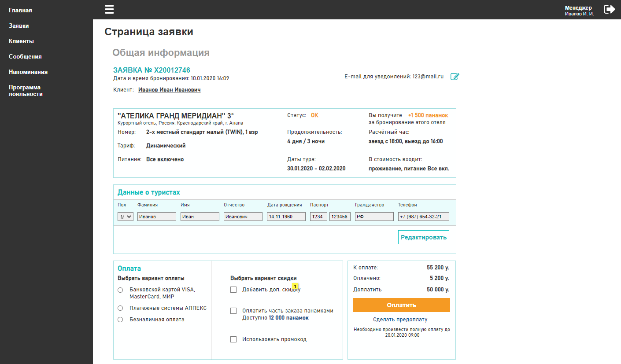Click passport series field 1234

[x=318, y=217]
